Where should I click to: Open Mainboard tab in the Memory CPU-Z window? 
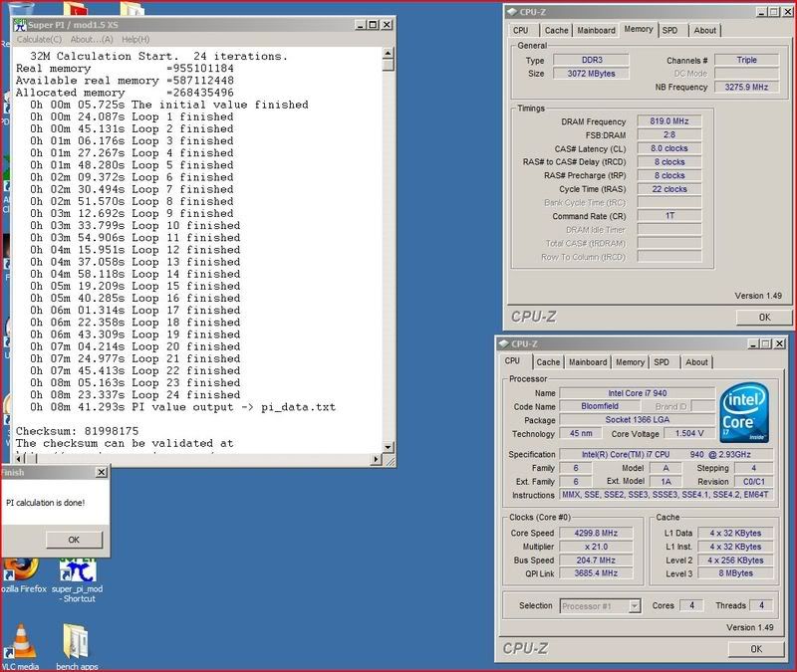[596, 31]
